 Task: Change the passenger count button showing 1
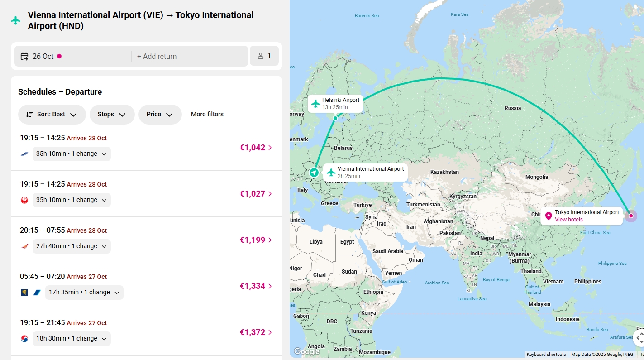(264, 56)
